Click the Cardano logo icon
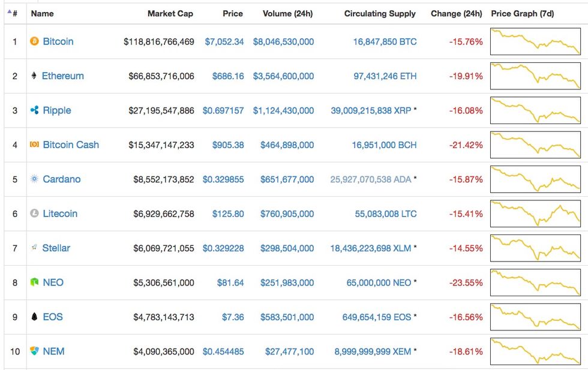 [x=34, y=179]
